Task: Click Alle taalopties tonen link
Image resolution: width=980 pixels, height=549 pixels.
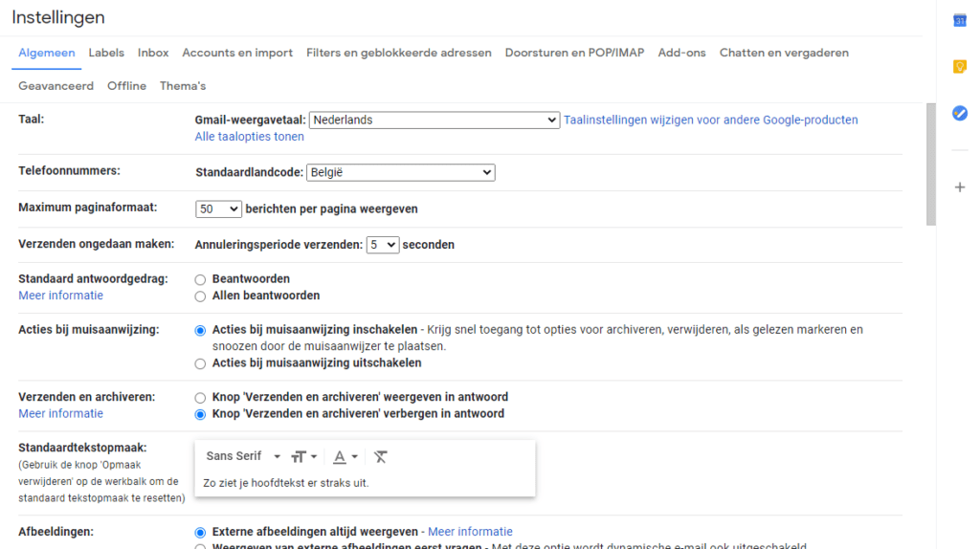Action: click(x=250, y=137)
